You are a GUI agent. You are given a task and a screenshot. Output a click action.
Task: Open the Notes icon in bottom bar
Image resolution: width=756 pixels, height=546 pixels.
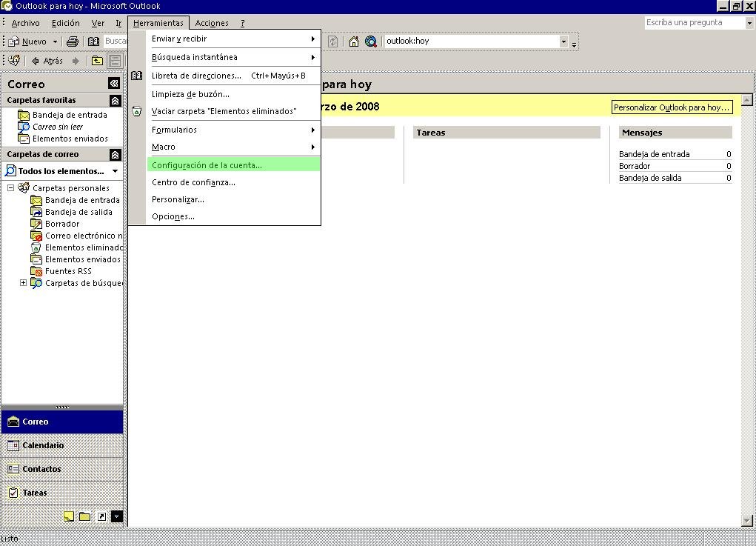pos(69,516)
